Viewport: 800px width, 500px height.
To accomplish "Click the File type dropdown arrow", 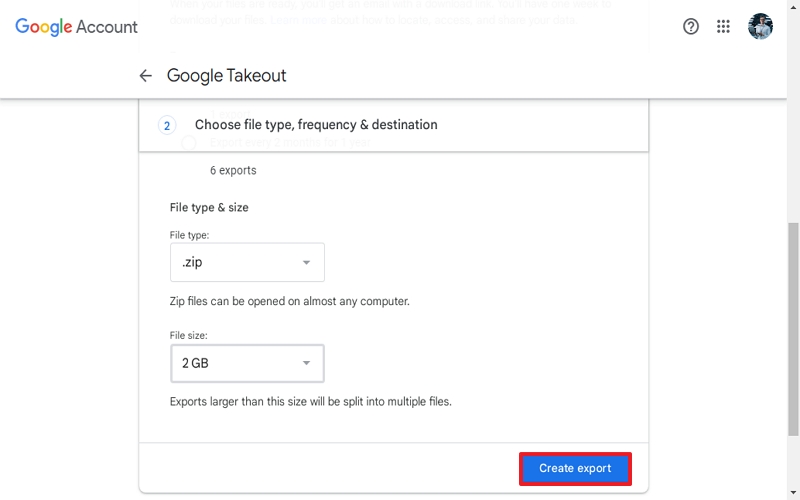I will 306,263.
